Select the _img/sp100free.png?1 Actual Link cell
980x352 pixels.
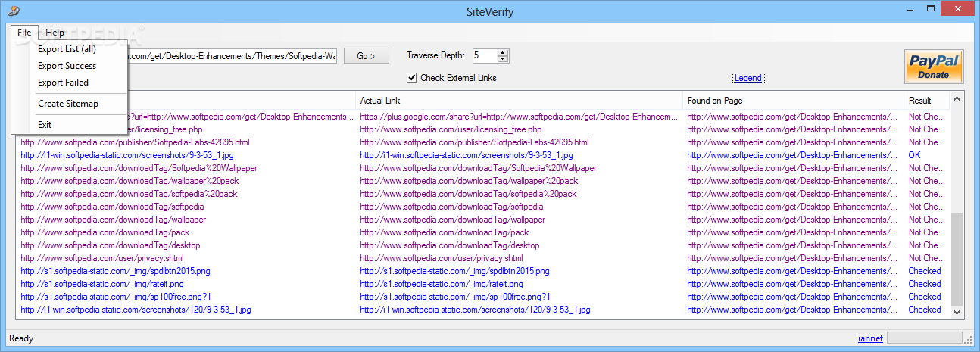454,297
